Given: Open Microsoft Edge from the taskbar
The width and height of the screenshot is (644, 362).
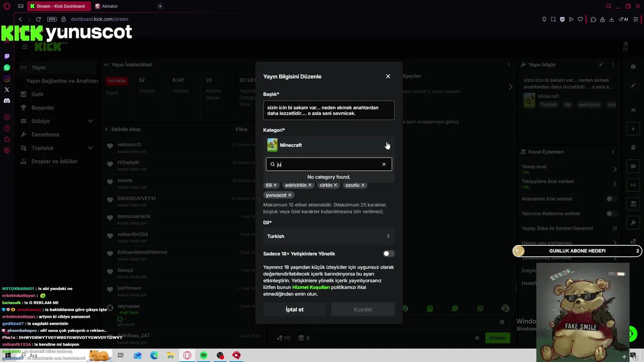Looking at the screenshot, I should [154, 355].
